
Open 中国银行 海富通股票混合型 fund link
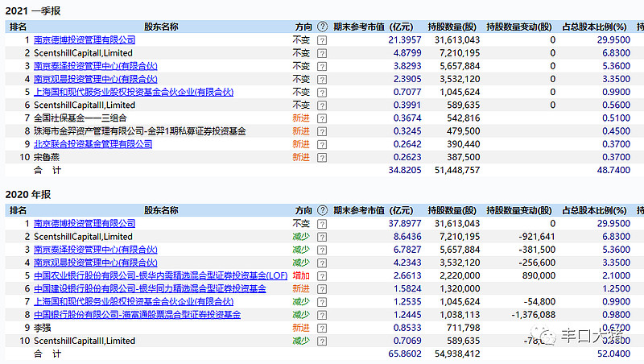coord(137,315)
